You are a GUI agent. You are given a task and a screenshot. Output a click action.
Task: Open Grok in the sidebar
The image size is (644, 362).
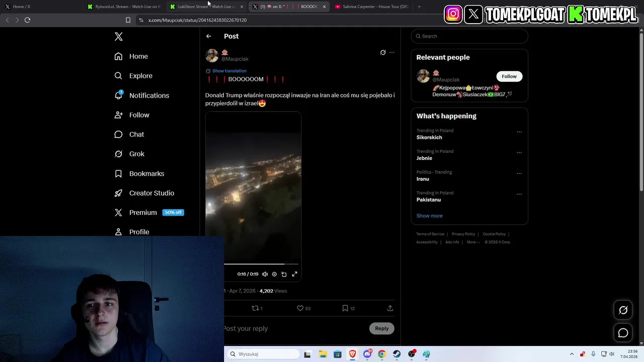129,154
